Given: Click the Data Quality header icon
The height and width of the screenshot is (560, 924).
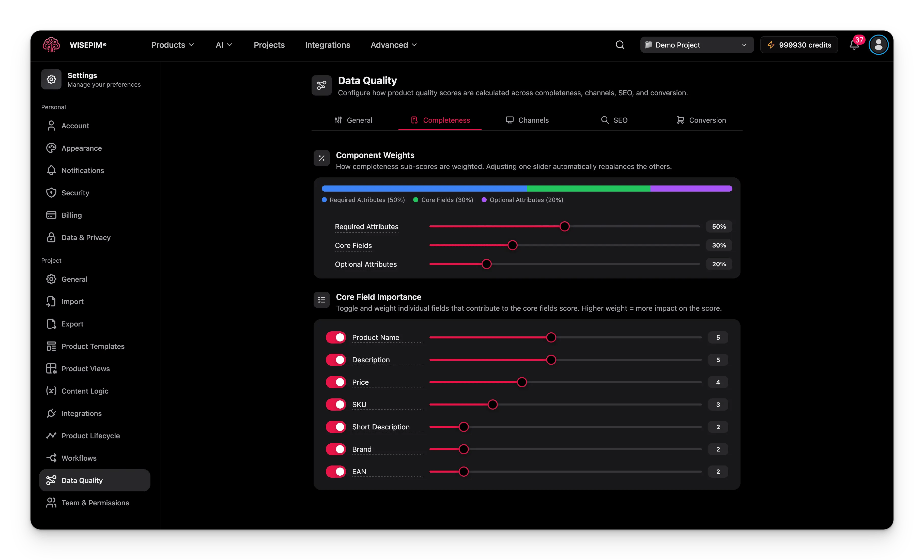Looking at the screenshot, I should (x=321, y=85).
